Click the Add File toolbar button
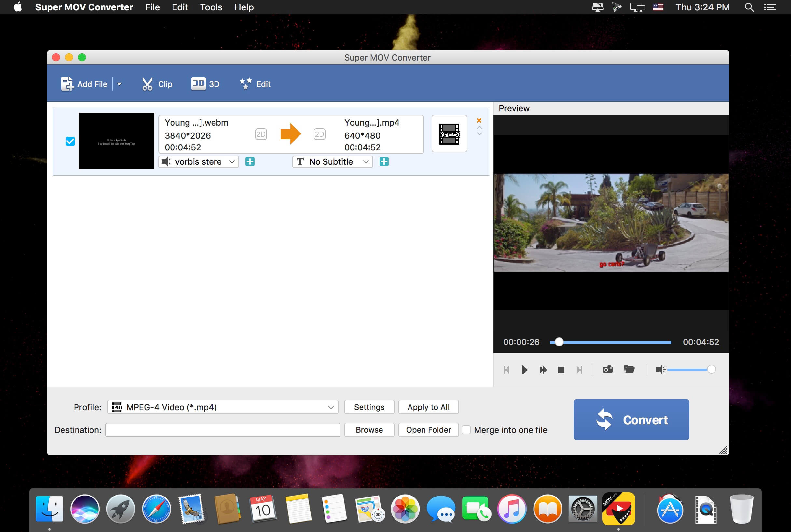This screenshot has width=791, height=532. click(84, 84)
